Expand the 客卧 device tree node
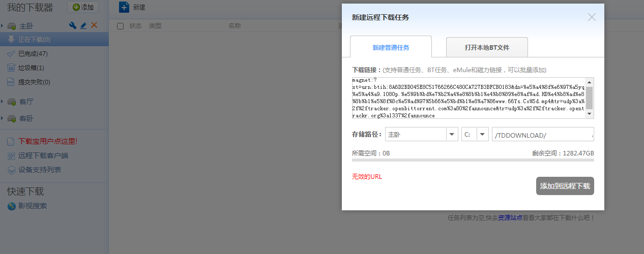The height and width of the screenshot is (254, 644). (x=3, y=118)
